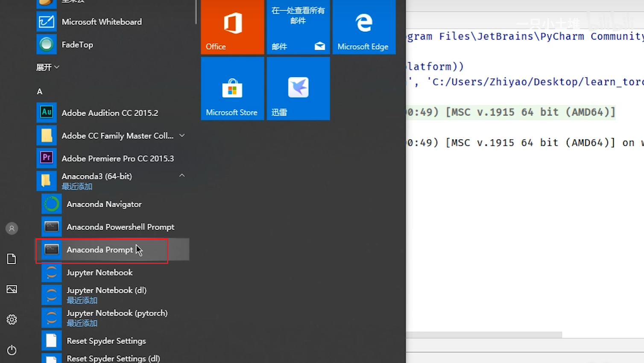Launch Anaconda Navigator via its green ring icon

tap(51, 204)
